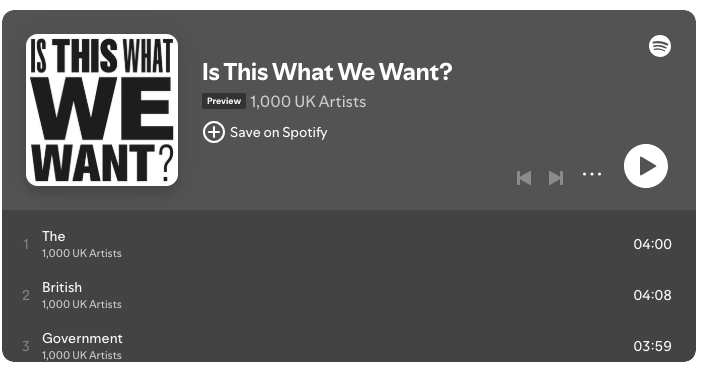Click artist name under track British
Image resolution: width=708 pixels, height=373 pixels.
click(x=82, y=304)
